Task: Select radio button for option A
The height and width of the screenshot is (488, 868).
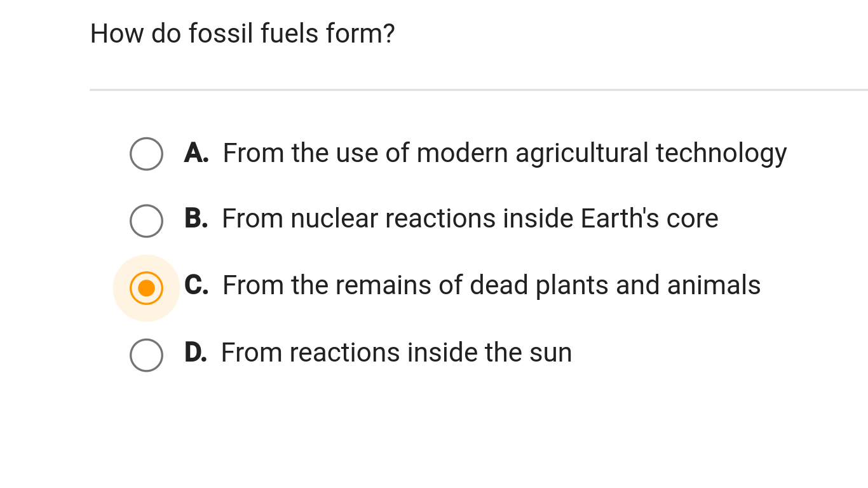Action: tap(146, 154)
